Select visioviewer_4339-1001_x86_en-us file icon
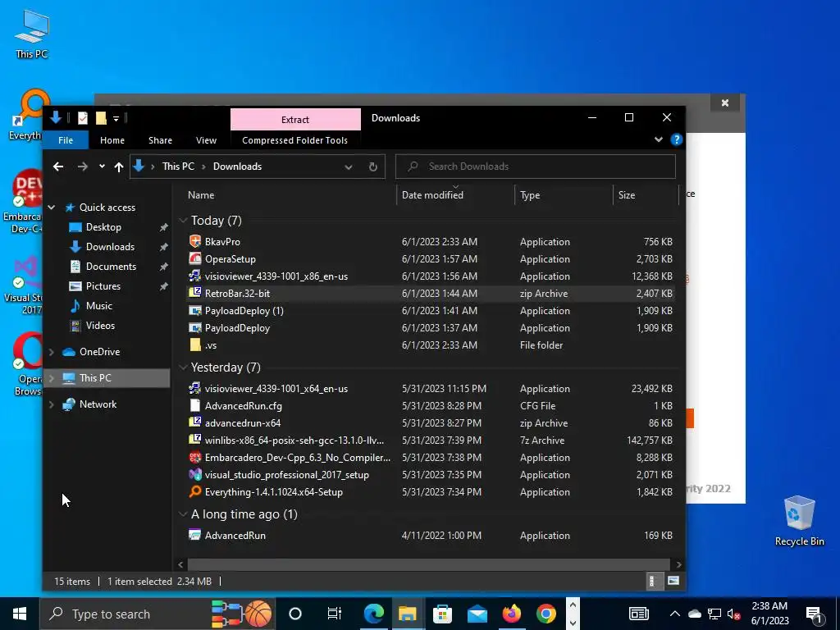Screen dimensions: 840x630 click(195, 276)
